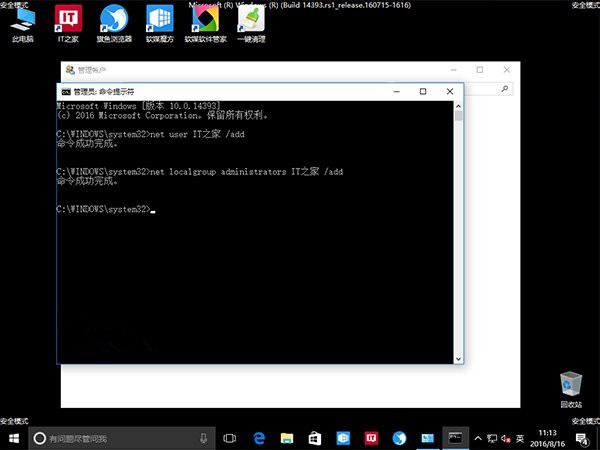Select the 软媒魔方 desktop shortcut
This screenshot has height=450, width=600.
pyautogui.click(x=159, y=23)
